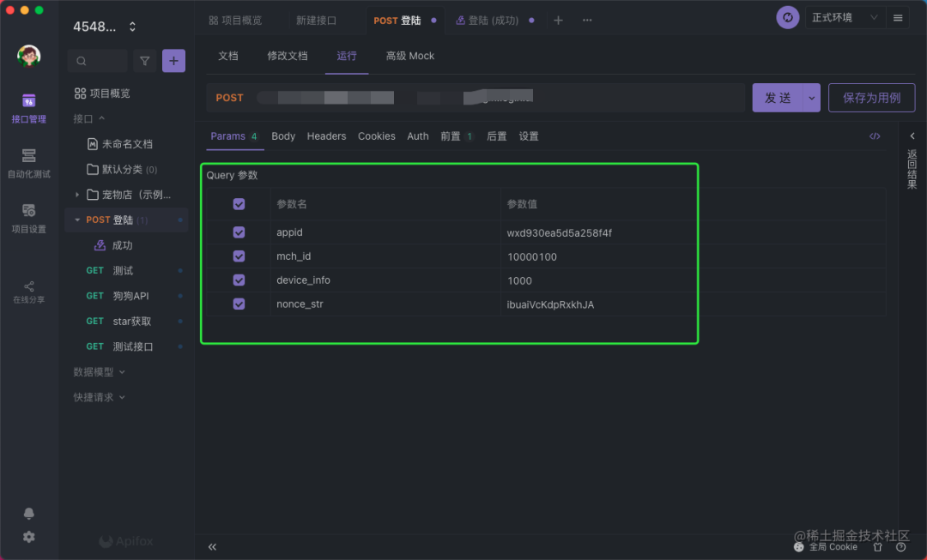
Task: Disable the nonce_str parameter checkbox
Action: click(x=239, y=304)
